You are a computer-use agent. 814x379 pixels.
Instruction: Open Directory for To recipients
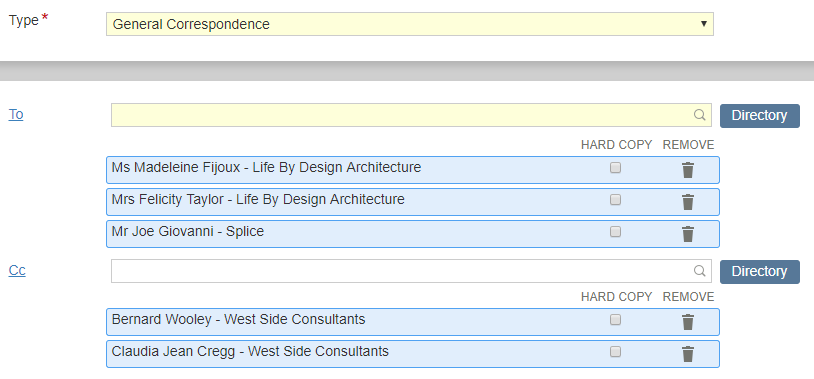click(x=759, y=115)
